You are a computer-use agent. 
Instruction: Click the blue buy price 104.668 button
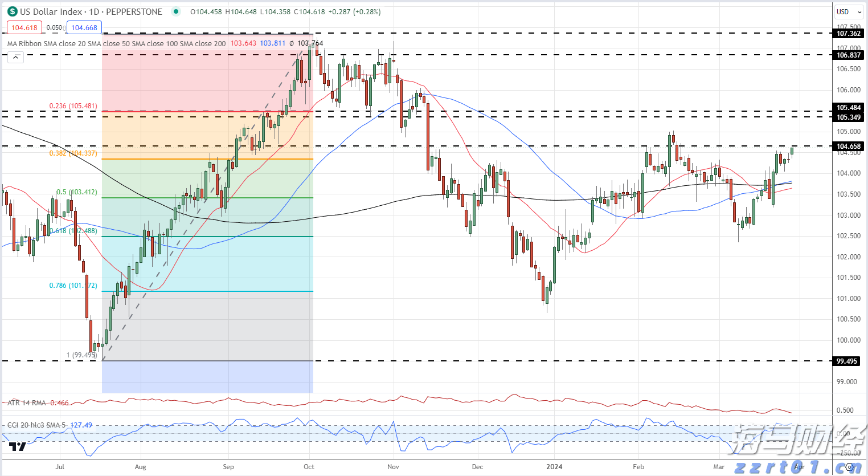tap(84, 27)
